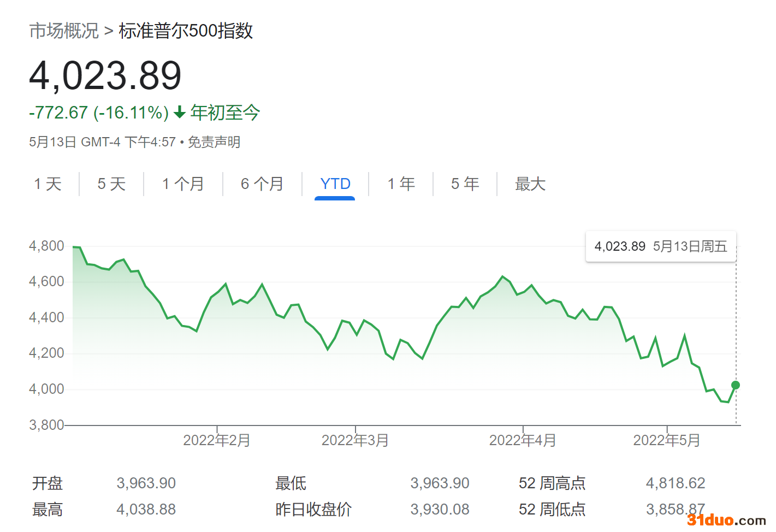Click the 2022年2月 axis label
Image resolution: width=776 pixels, height=532 pixels.
coord(217,440)
